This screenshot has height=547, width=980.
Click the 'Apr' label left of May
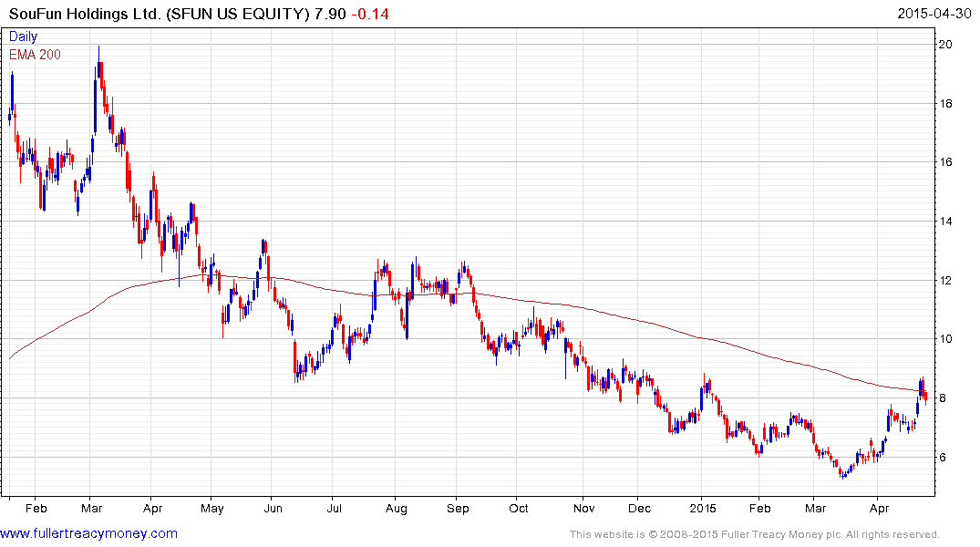click(x=152, y=508)
